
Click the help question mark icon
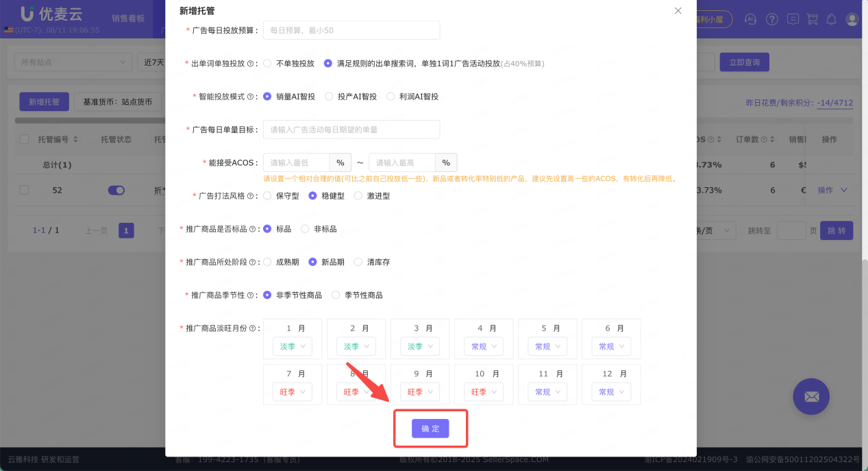[772, 19]
